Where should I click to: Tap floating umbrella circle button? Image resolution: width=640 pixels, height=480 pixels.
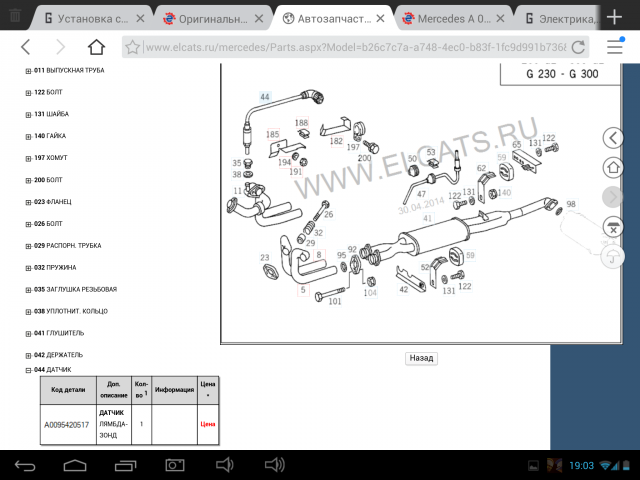tap(613, 257)
